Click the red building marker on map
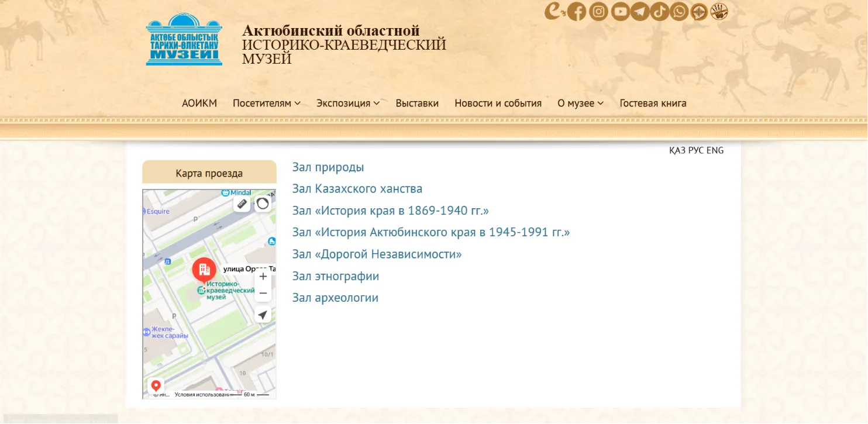The height and width of the screenshot is (424, 868). pyautogui.click(x=204, y=270)
